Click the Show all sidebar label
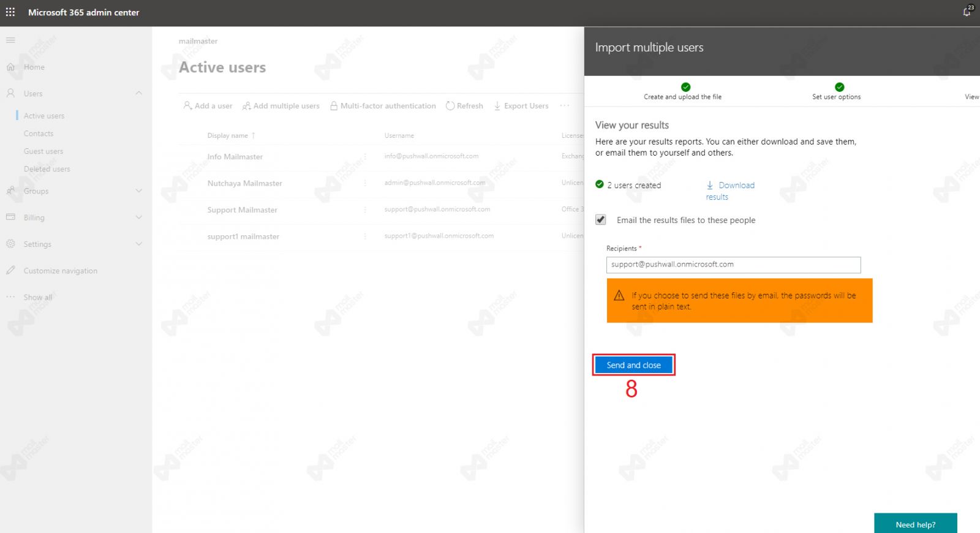The width and height of the screenshot is (980, 533). pos(38,297)
